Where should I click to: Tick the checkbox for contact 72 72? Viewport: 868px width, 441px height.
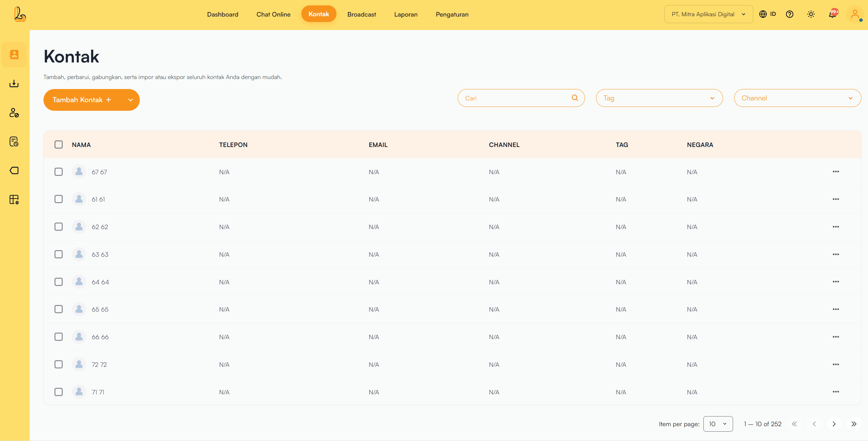coord(59,364)
